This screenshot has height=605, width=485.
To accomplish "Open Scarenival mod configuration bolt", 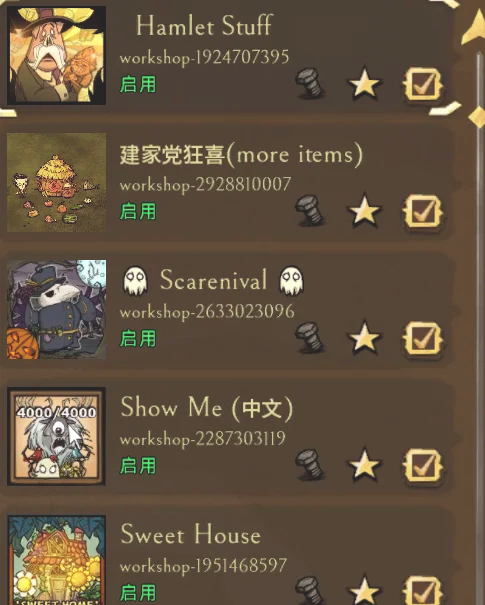I will [x=309, y=338].
